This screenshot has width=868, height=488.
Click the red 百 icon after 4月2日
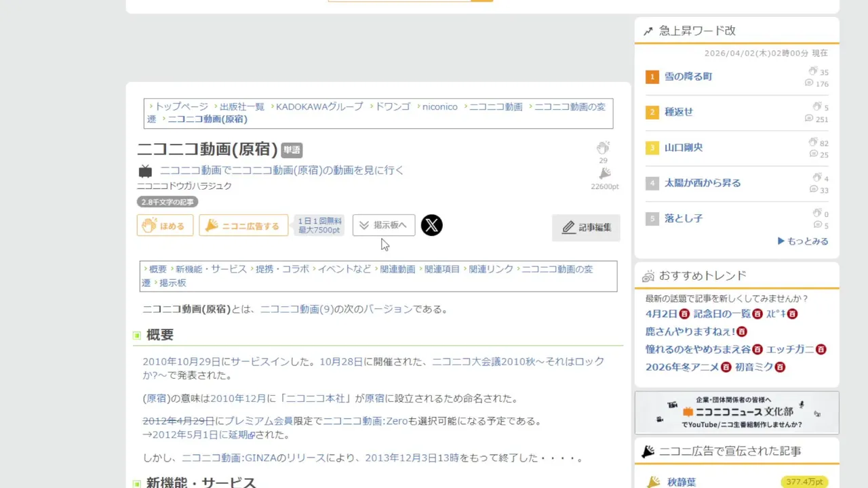click(x=684, y=314)
